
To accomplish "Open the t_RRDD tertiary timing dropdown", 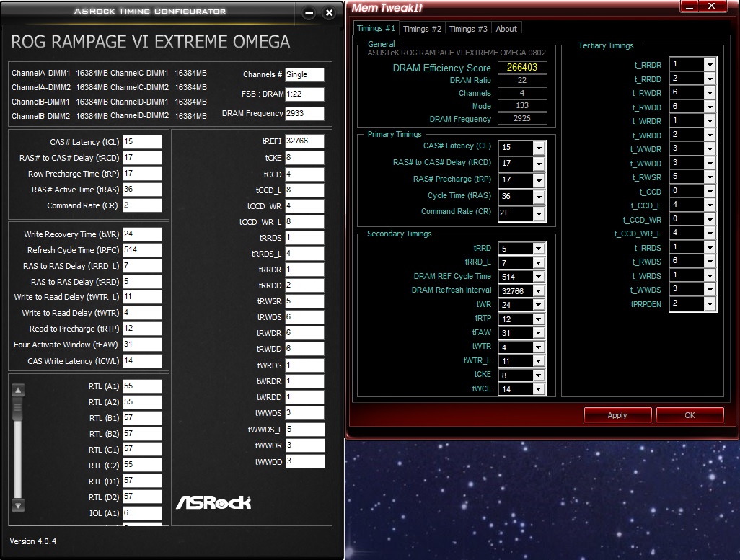I will pos(710,79).
